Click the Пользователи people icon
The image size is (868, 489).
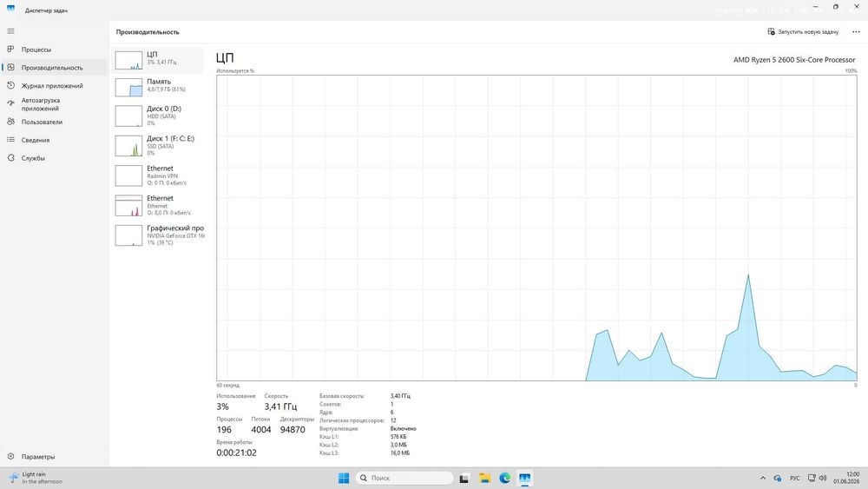click(10, 122)
